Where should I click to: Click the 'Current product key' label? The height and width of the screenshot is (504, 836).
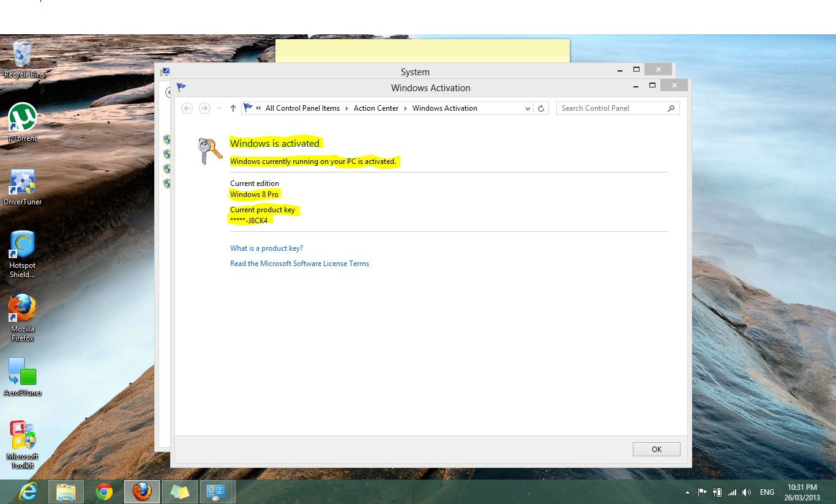coord(263,210)
